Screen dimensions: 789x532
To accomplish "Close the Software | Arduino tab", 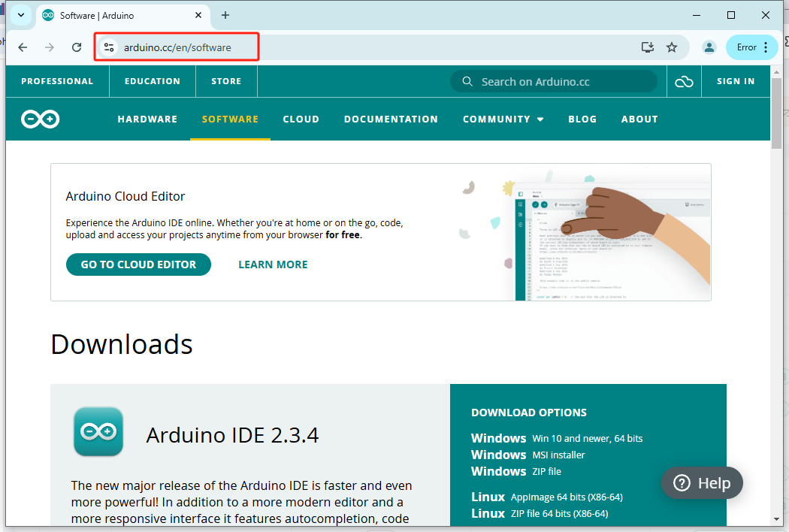I will pyautogui.click(x=198, y=15).
